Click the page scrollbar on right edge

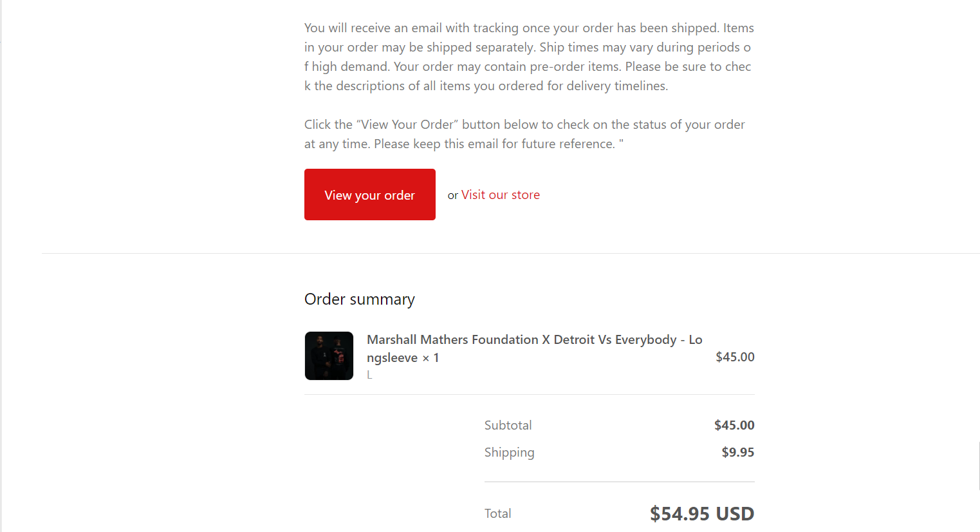[x=979, y=465]
